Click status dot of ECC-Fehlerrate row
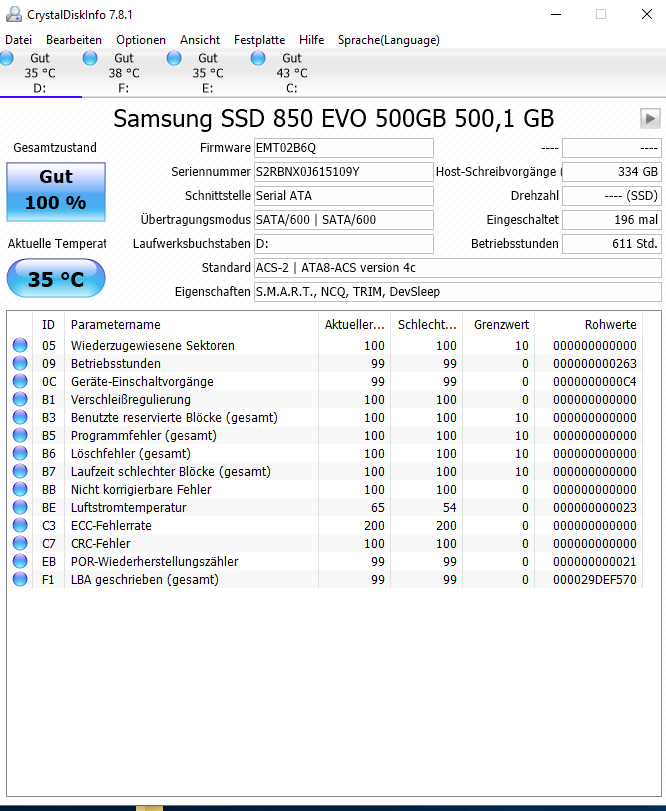The image size is (666, 811). [x=20, y=525]
